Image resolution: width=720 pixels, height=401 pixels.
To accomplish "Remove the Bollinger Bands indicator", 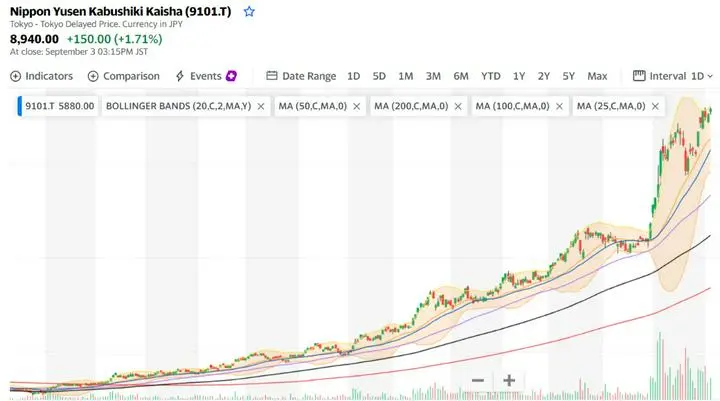I will [x=261, y=107].
